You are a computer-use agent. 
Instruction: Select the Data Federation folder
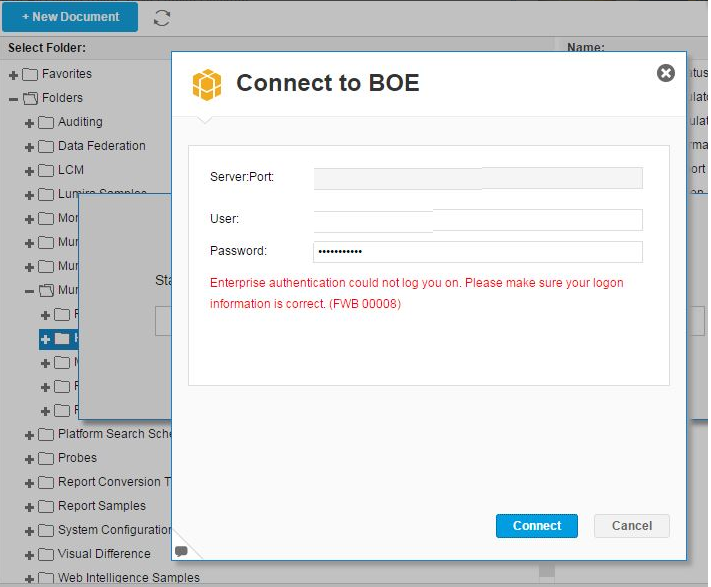click(x=102, y=146)
